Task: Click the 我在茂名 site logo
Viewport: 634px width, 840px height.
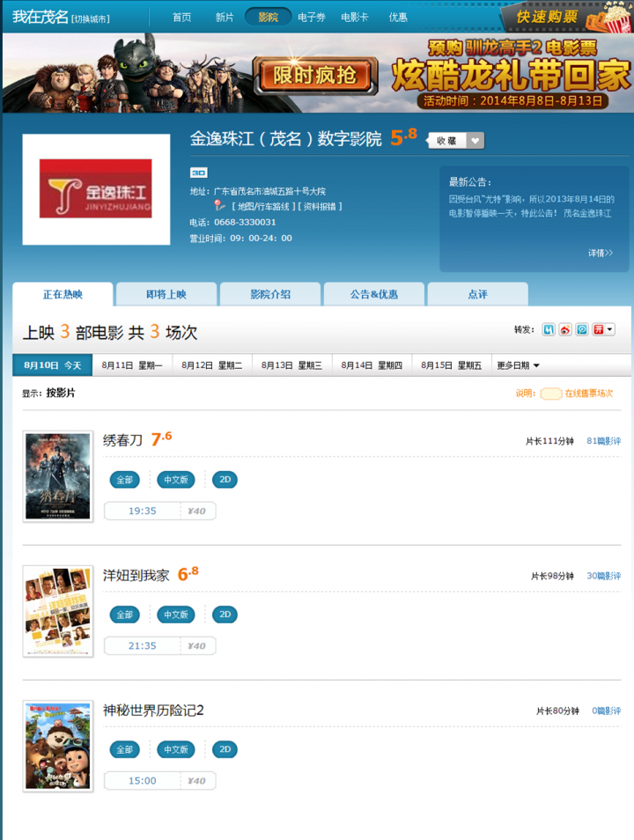Action: tap(41, 17)
